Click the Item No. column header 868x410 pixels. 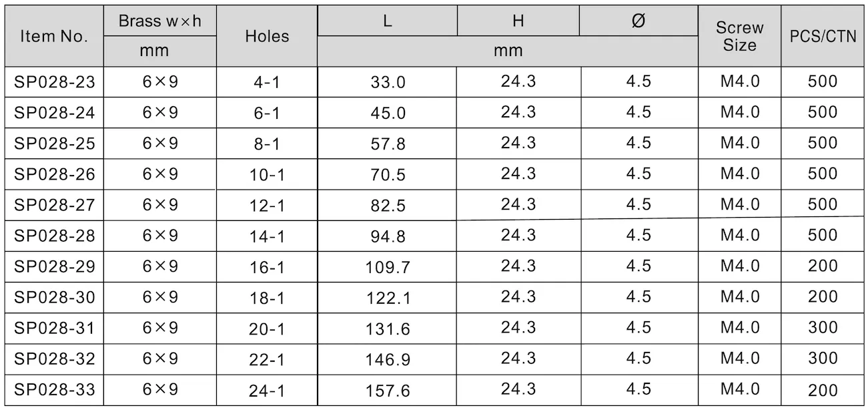point(54,36)
